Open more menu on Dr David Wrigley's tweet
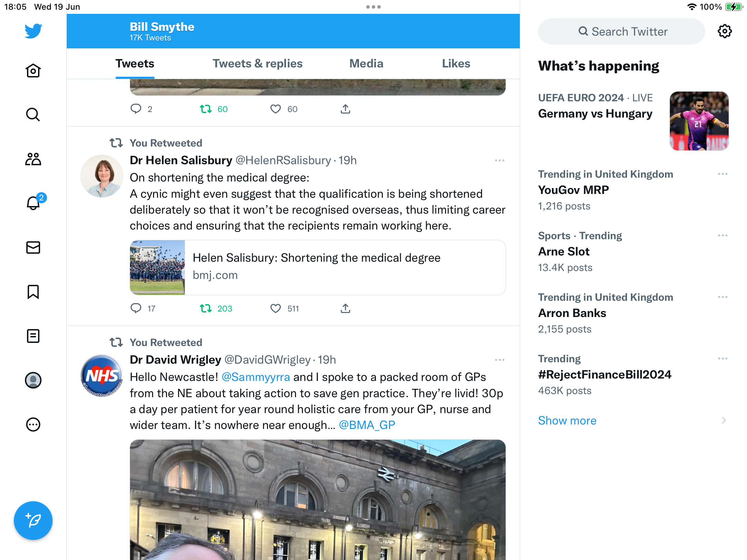The width and height of the screenshot is (747, 560). [500, 360]
